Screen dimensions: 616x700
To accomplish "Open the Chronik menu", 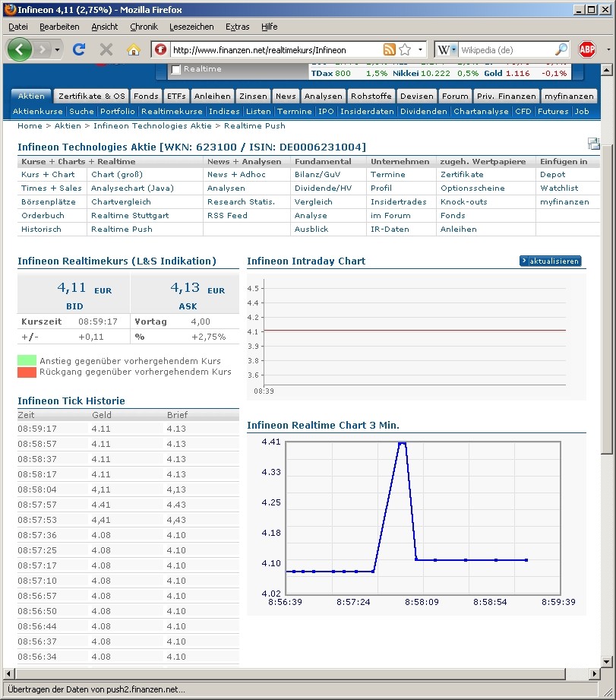I will point(144,27).
